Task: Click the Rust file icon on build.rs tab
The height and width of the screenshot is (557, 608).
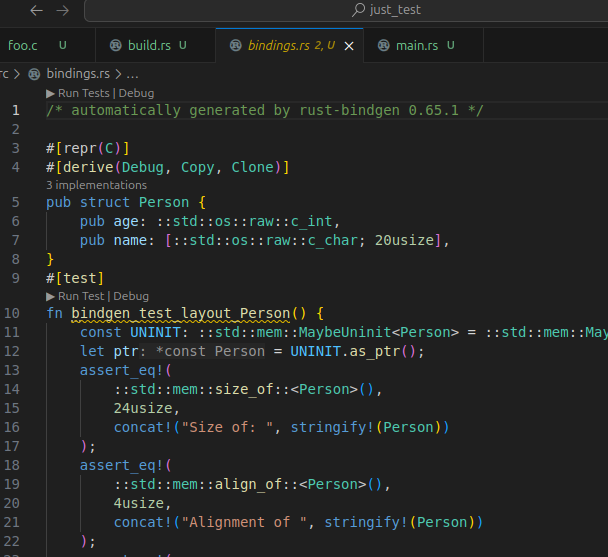Action: [116, 46]
